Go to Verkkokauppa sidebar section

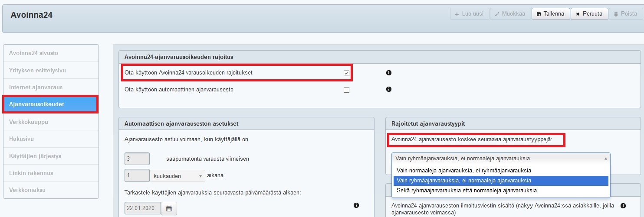coord(28,122)
